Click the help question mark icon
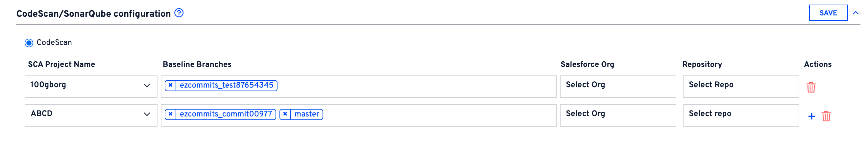 179,13
